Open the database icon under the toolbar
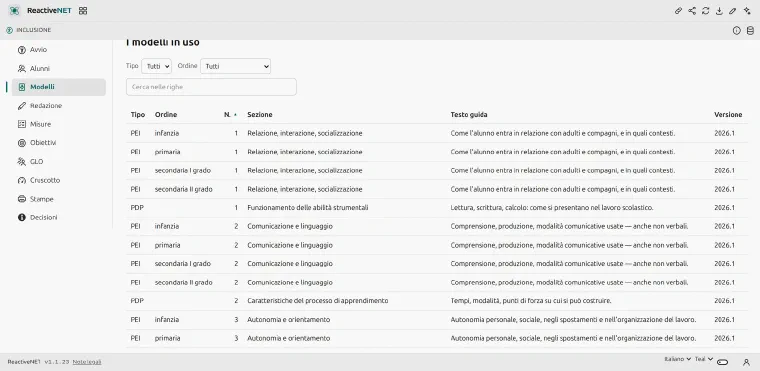This screenshot has width=760, height=371. tap(750, 31)
